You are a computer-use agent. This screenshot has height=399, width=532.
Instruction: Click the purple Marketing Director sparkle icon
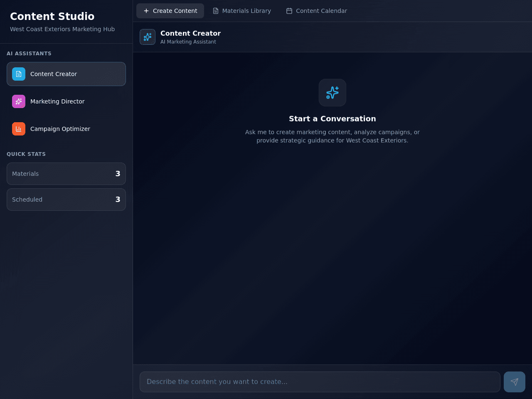point(19,101)
